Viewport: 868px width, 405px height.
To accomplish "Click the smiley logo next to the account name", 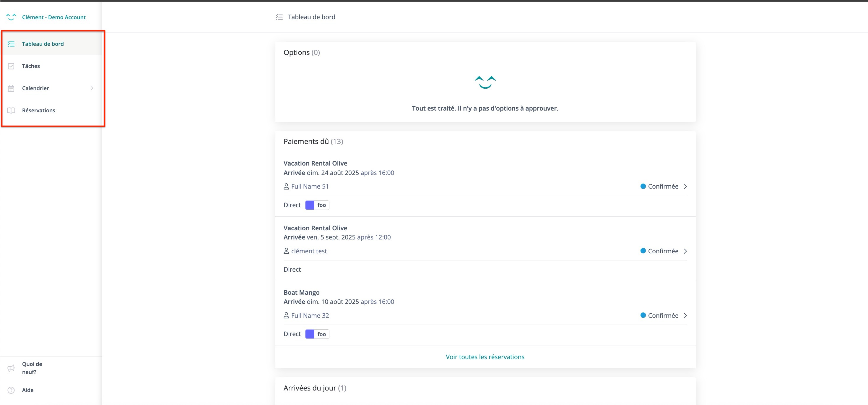I will pos(11,17).
